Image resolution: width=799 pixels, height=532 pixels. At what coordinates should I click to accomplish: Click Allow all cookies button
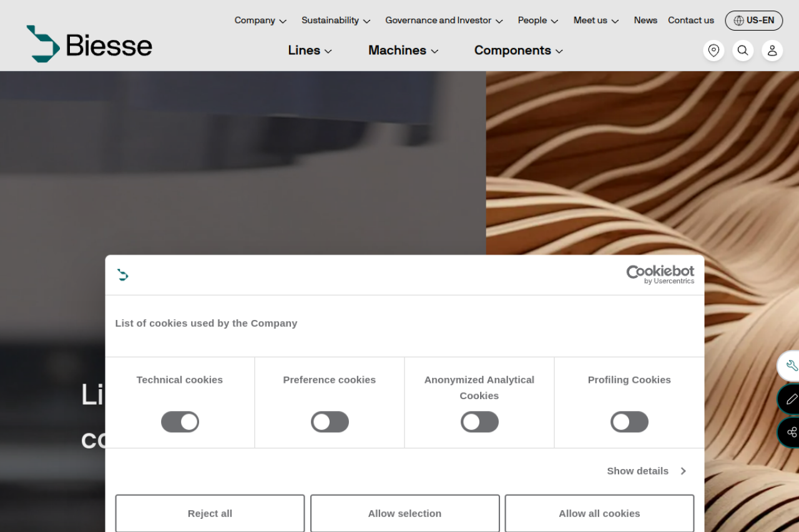[599, 513]
